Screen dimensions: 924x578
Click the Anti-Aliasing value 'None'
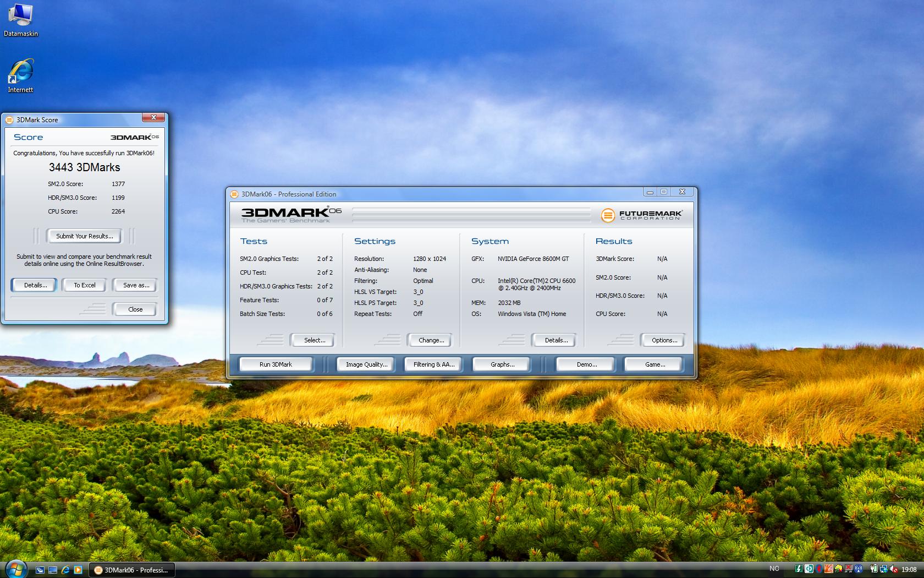[x=420, y=270]
